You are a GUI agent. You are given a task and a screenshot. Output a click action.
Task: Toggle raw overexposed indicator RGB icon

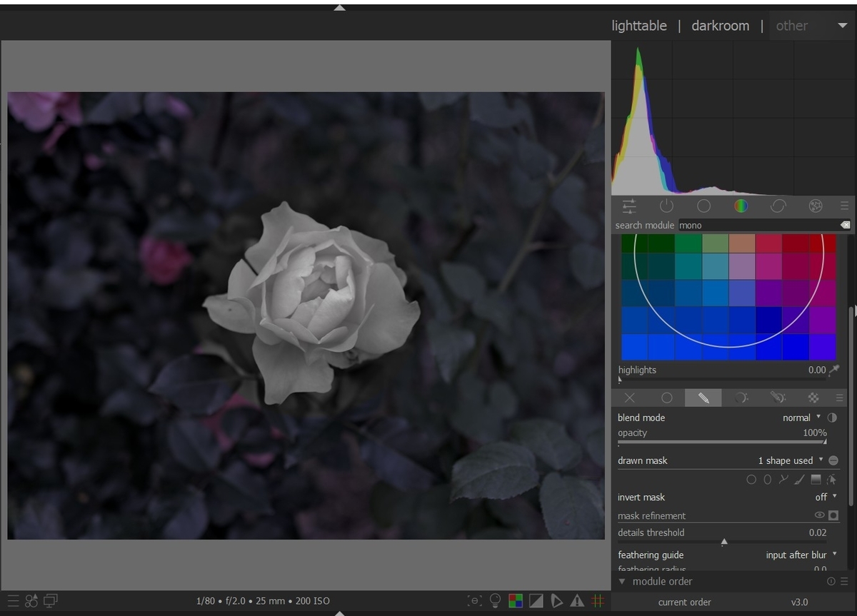coord(515,601)
